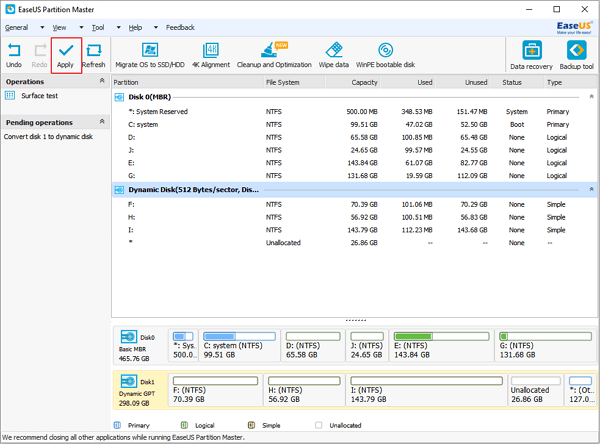This screenshot has height=444, width=600.
Task: Expand the Help menu dropdown arrow
Action: (156, 28)
